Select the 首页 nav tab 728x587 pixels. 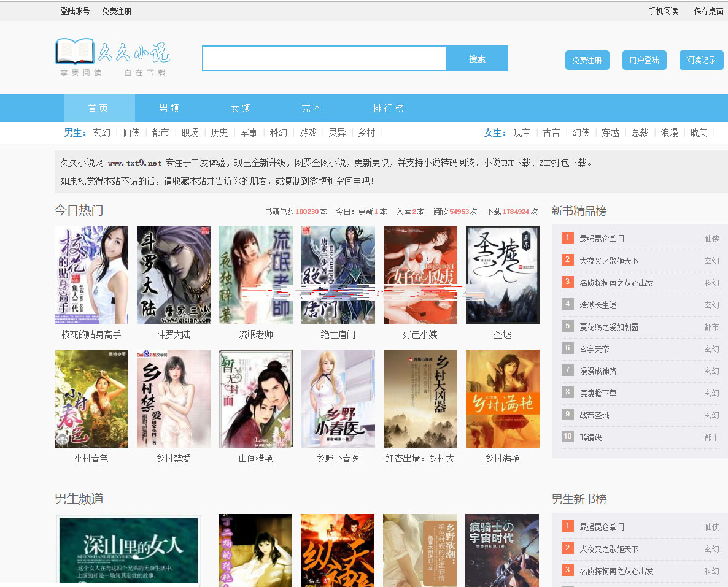(99, 108)
